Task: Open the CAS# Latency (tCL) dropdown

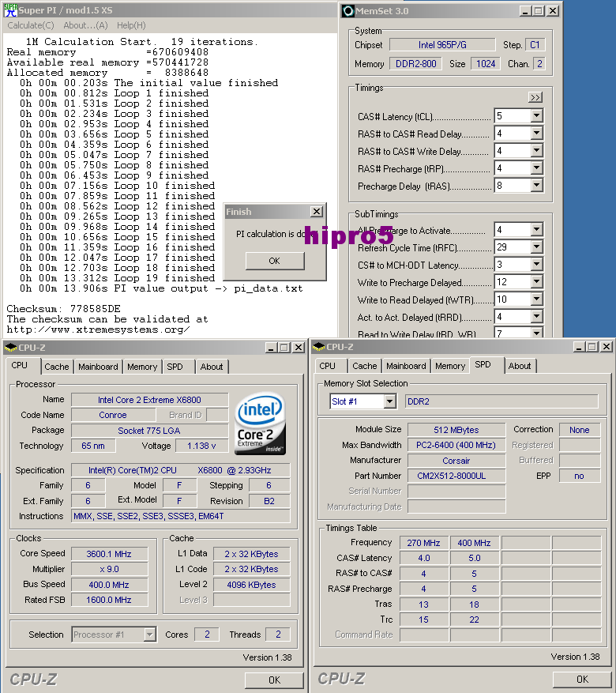Action: point(536,116)
